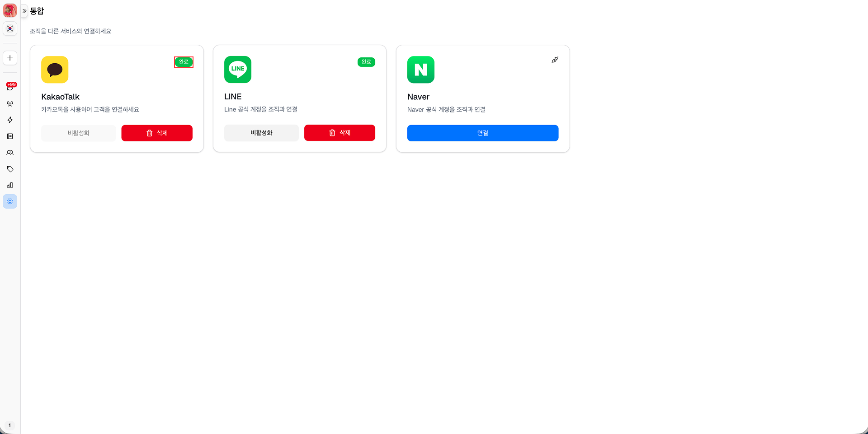Disable KakaoTalk via 비활성화 button

pyautogui.click(x=78, y=133)
